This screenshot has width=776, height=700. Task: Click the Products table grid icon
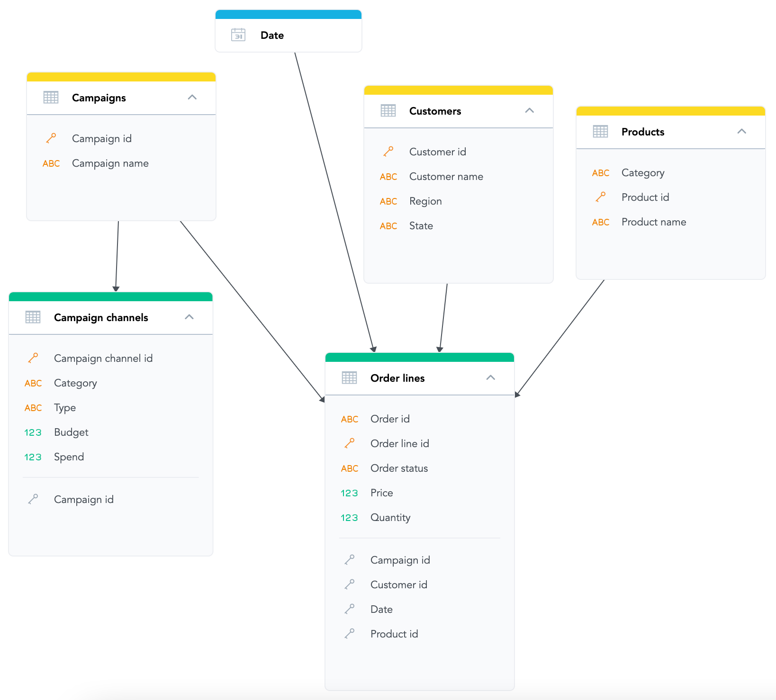pyautogui.click(x=600, y=132)
